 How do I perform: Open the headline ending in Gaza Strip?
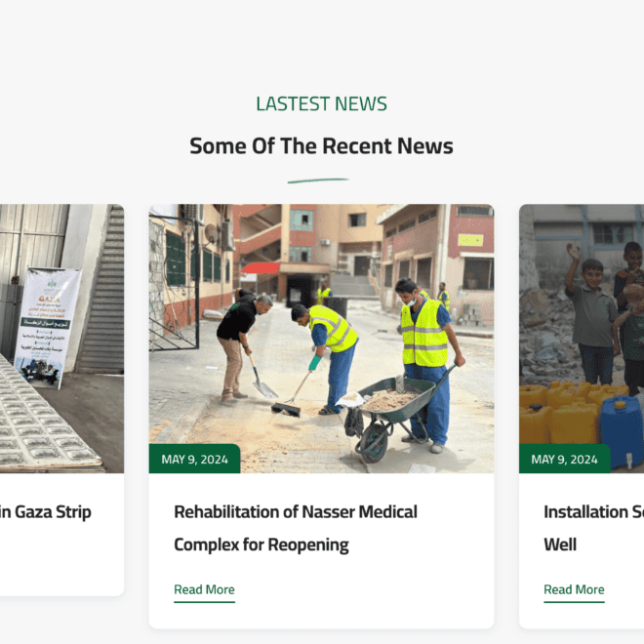pos(46,512)
